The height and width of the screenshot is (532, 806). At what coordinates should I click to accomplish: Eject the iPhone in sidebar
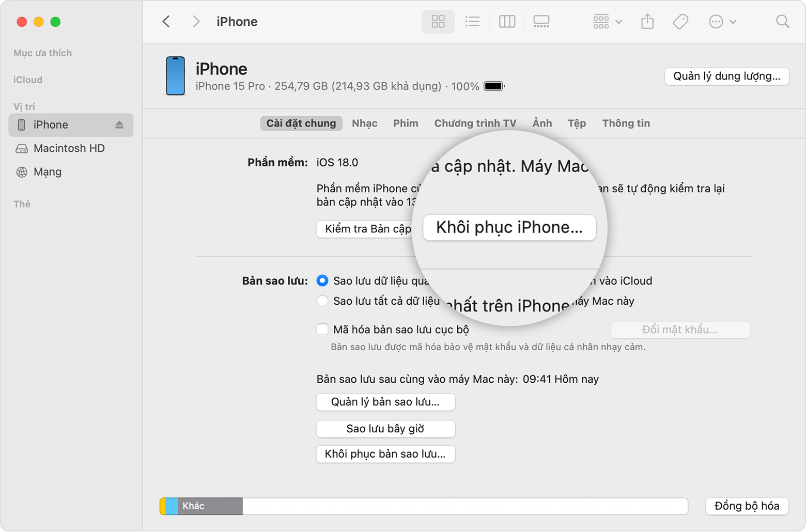click(x=119, y=125)
